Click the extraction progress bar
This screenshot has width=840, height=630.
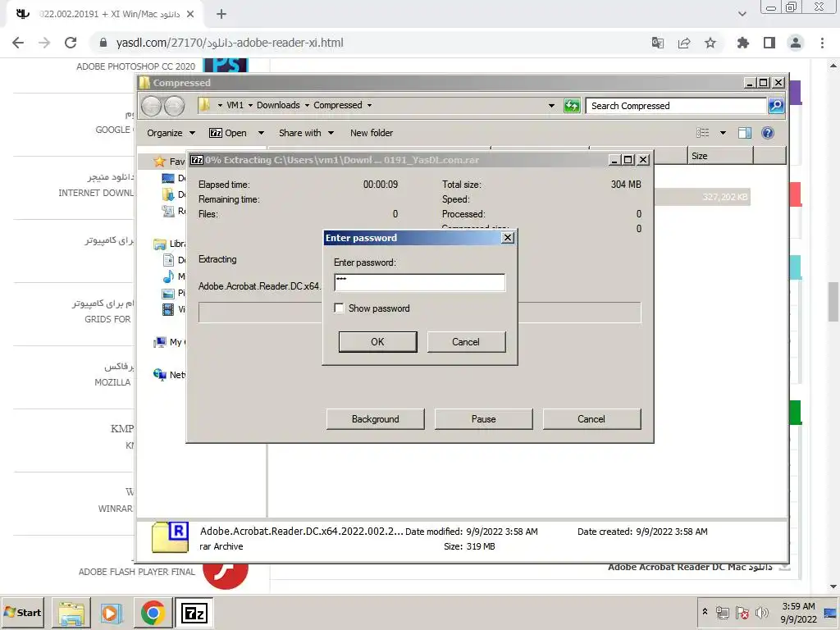click(x=419, y=313)
